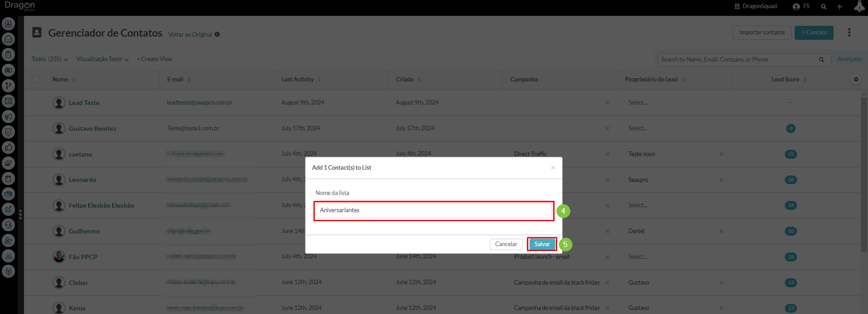Click the + Contato button
The width and height of the screenshot is (868, 314).
814,33
